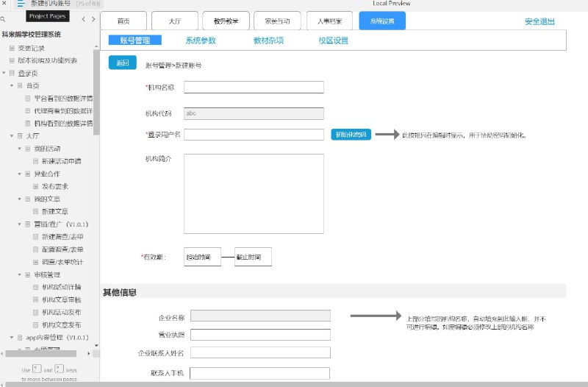This screenshot has width=588, height=387.
Task: Open 机构文章审核 page in tree
Action: pyautogui.click(x=62, y=300)
